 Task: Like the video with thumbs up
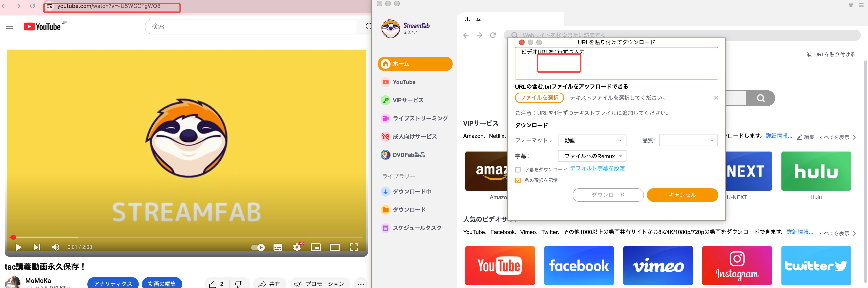[x=216, y=284]
